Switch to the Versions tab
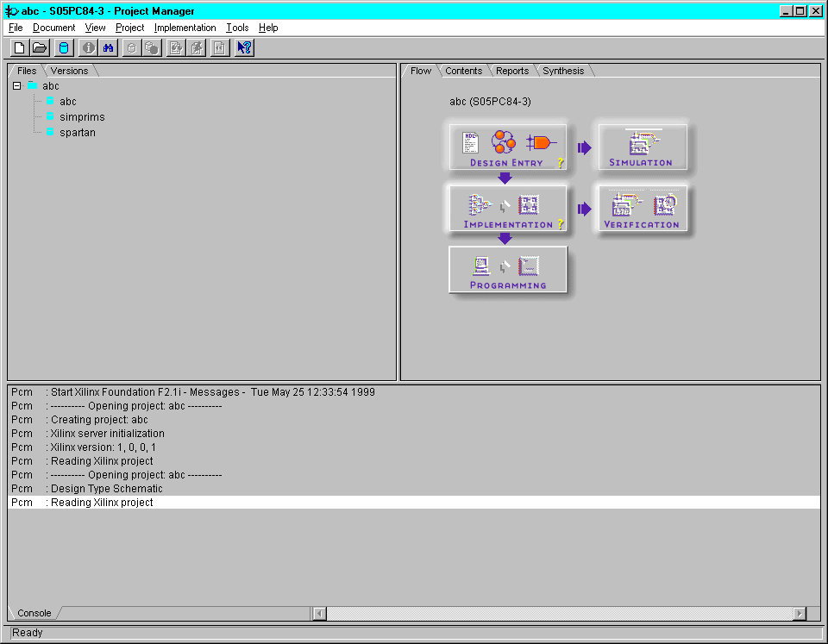 click(x=69, y=71)
